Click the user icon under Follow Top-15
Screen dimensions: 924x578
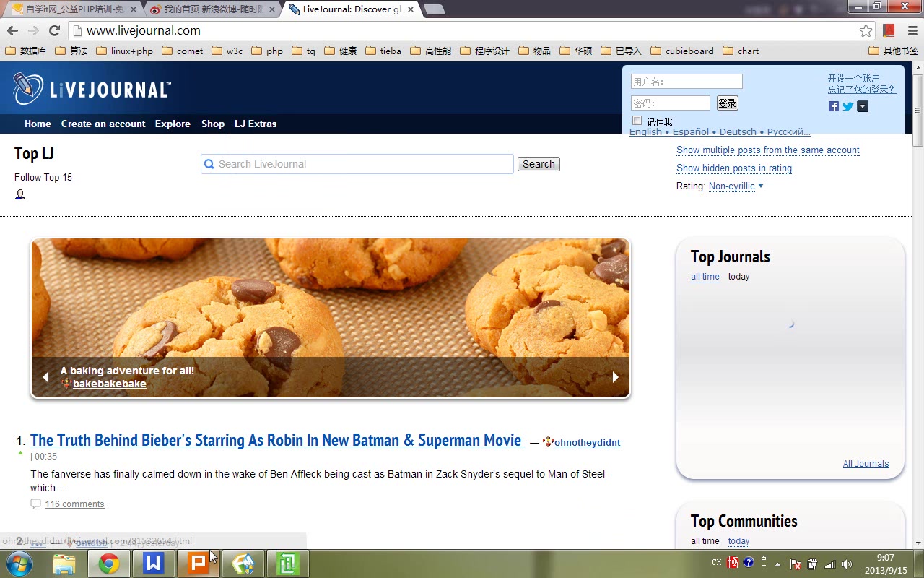[x=20, y=194]
